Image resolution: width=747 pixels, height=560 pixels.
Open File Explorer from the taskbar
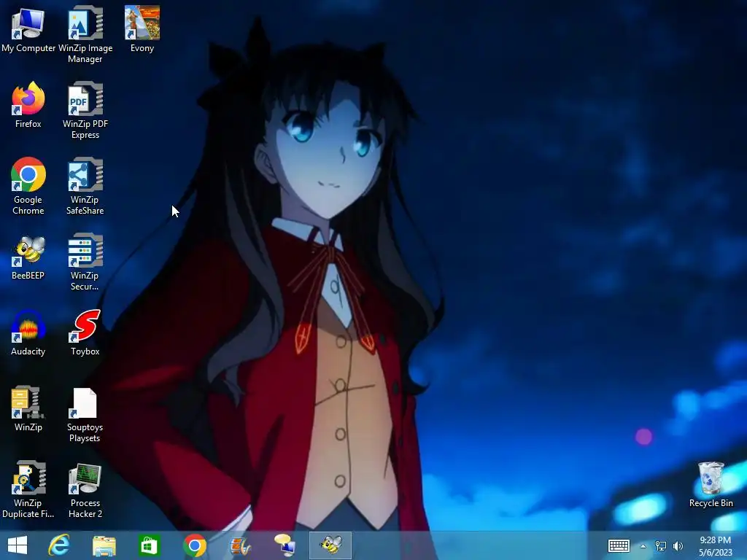(104, 545)
